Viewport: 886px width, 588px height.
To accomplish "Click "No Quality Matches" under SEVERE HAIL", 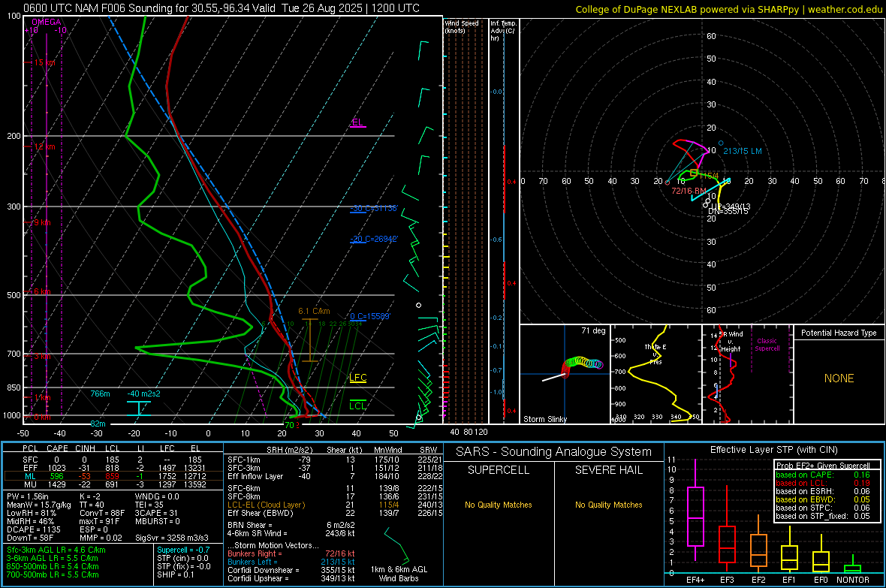I will [x=608, y=505].
